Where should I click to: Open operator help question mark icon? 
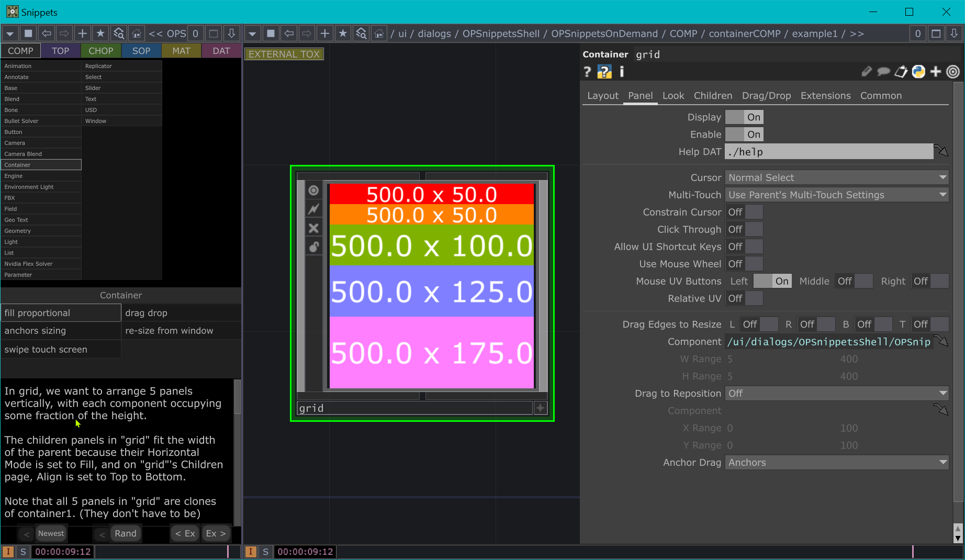pos(587,72)
